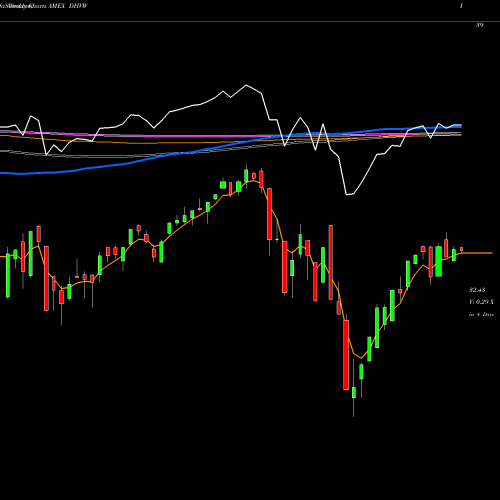Click the "in 4 Days" label
The image size is (500, 500).
[x=481, y=314]
